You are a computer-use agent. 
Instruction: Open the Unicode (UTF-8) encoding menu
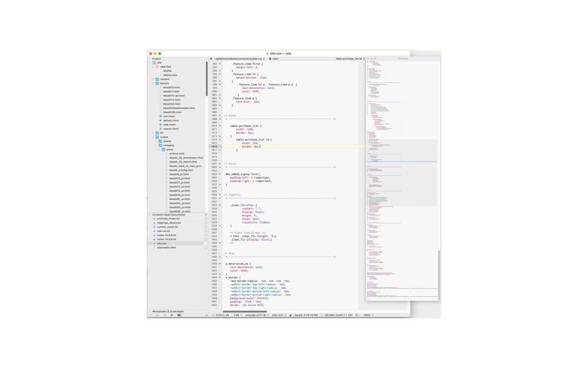point(257,315)
